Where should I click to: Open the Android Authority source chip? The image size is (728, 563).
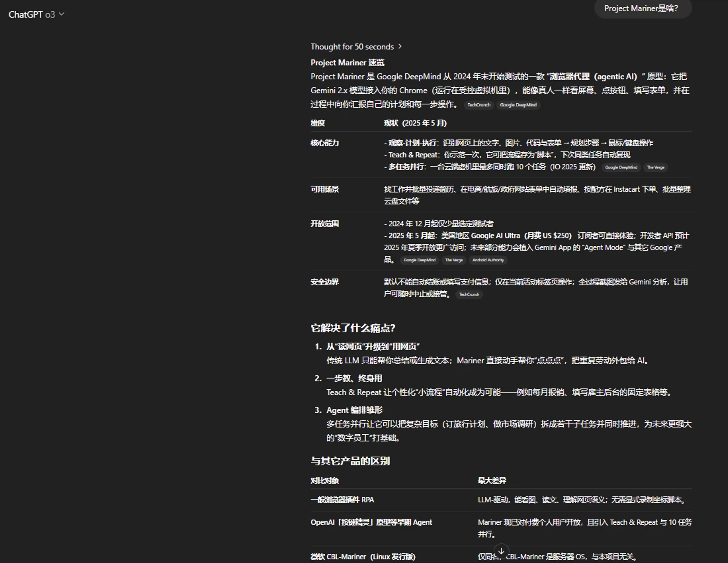click(488, 260)
